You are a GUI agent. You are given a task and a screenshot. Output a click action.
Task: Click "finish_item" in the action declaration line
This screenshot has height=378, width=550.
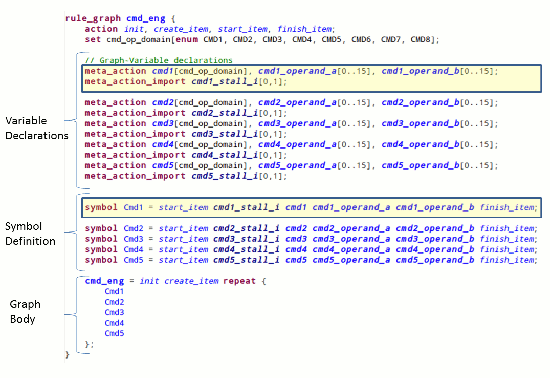(x=304, y=29)
